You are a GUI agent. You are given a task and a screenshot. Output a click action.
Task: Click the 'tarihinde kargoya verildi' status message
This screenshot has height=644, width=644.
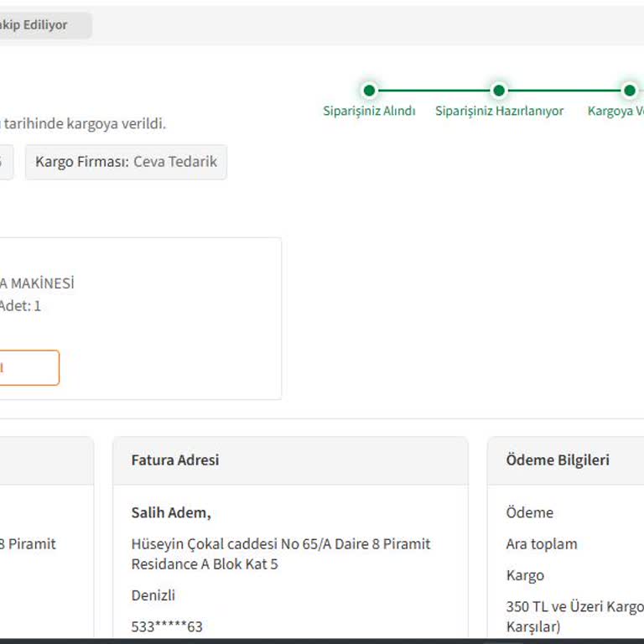(84, 123)
